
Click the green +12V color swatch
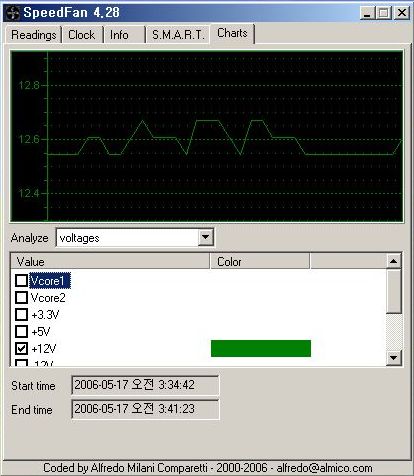261,348
